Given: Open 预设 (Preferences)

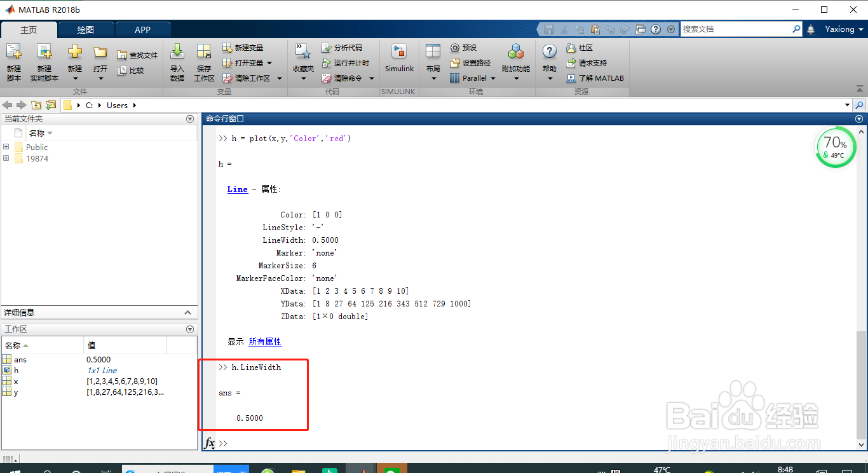Looking at the screenshot, I should point(463,48).
